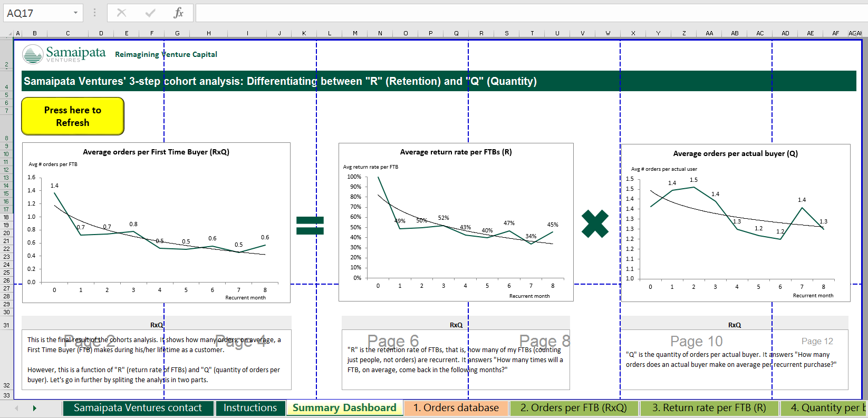Select column header AA
868x418 pixels.
(709, 33)
